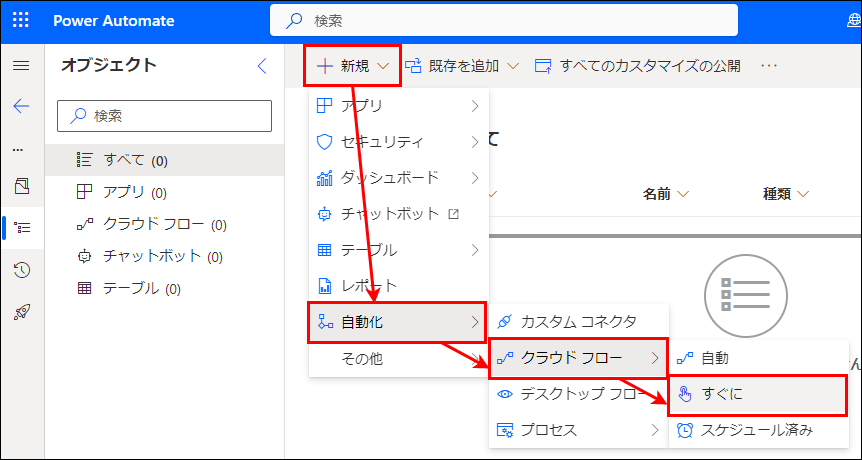The image size is (862, 460).
Task: Click the eye icon beside デスクトップ フロー
Action: pos(505,394)
